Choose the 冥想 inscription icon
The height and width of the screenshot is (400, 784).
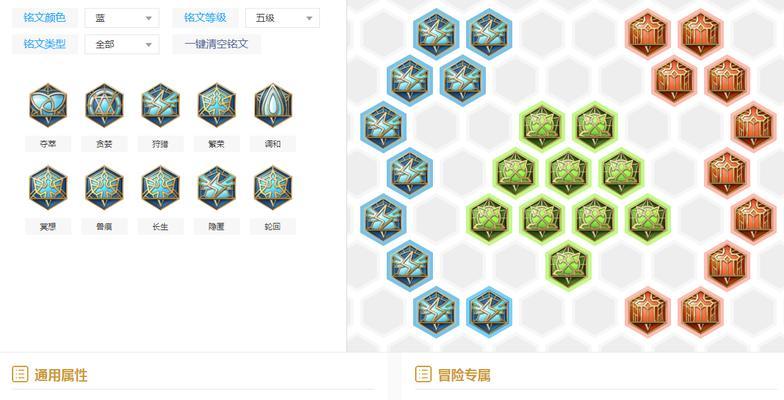tap(48, 188)
